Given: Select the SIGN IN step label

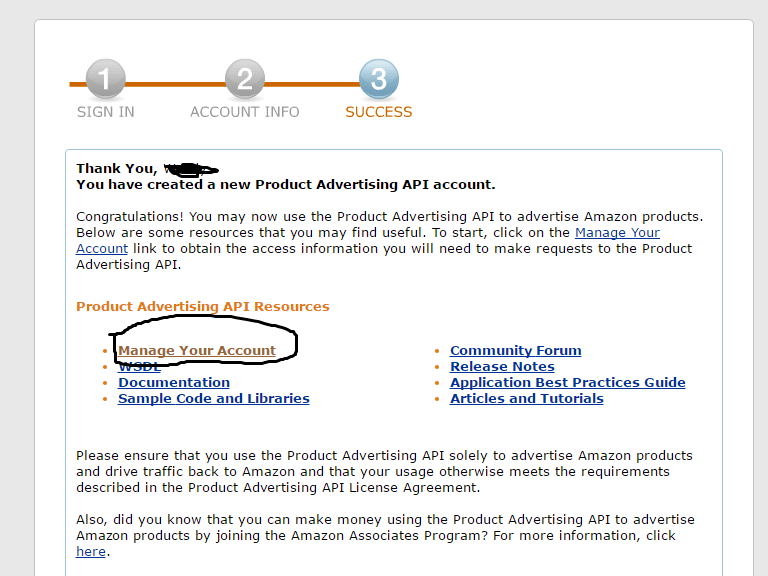Looking at the screenshot, I should point(105,112).
